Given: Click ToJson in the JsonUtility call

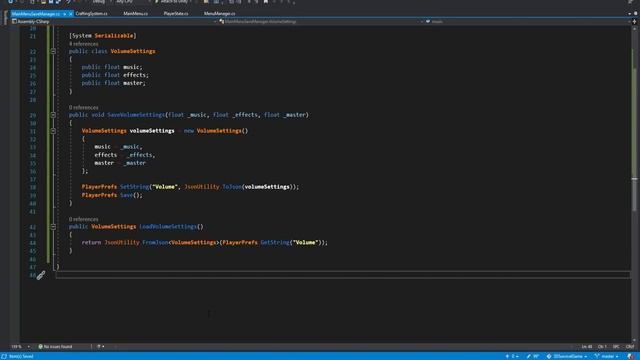Looking at the screenshot, I should coord(232,187).
